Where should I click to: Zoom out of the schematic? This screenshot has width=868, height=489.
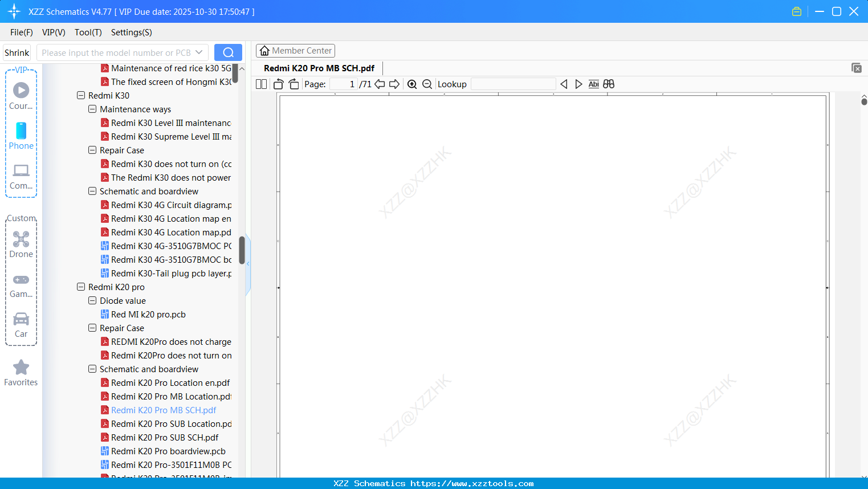pyautogui.click(x=427, y=84)
